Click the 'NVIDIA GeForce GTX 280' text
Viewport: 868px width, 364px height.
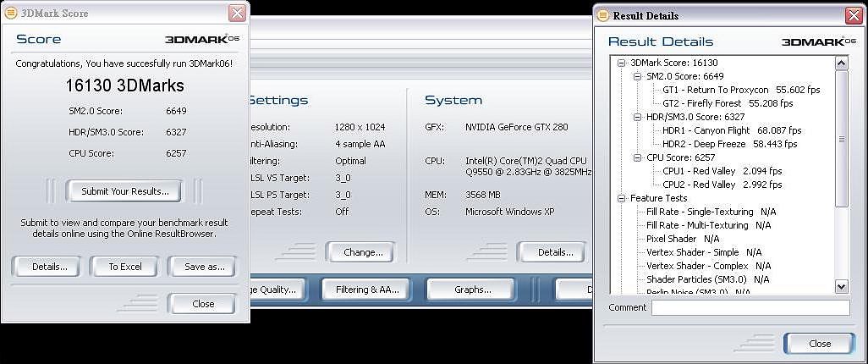[x=516, y=127]
